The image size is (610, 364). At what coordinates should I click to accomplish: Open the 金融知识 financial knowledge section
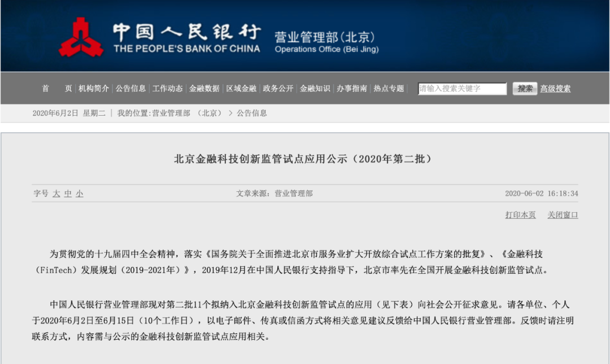(316, 89)
